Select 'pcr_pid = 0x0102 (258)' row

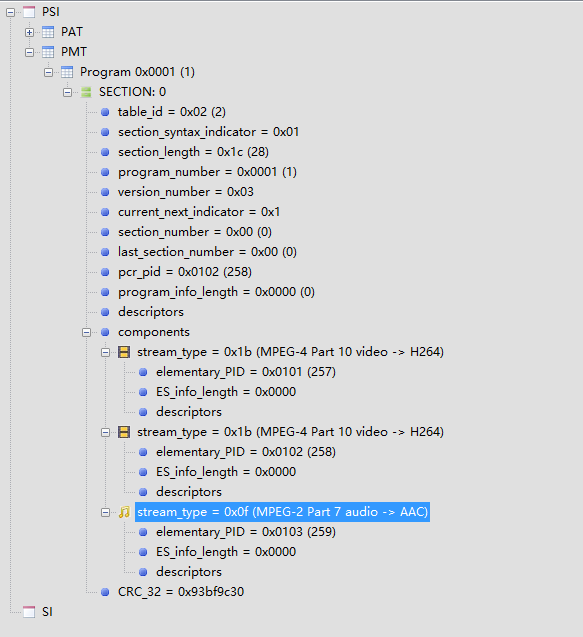(x=185, y=272)
